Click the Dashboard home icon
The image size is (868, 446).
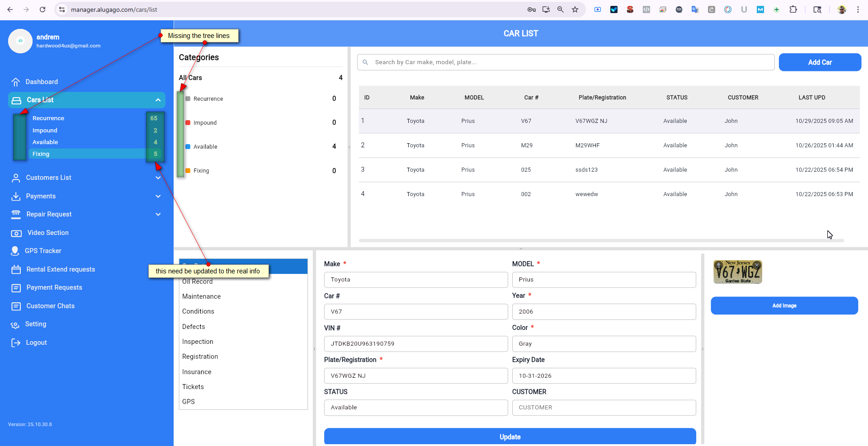click(x=16, y=82)
